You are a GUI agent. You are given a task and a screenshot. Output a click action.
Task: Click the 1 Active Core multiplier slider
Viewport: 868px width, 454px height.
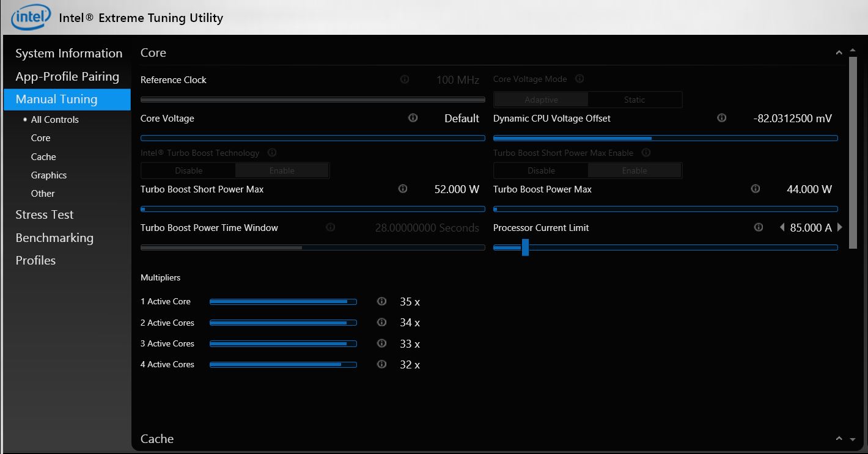pyautogui.click(x=283, y=301)
